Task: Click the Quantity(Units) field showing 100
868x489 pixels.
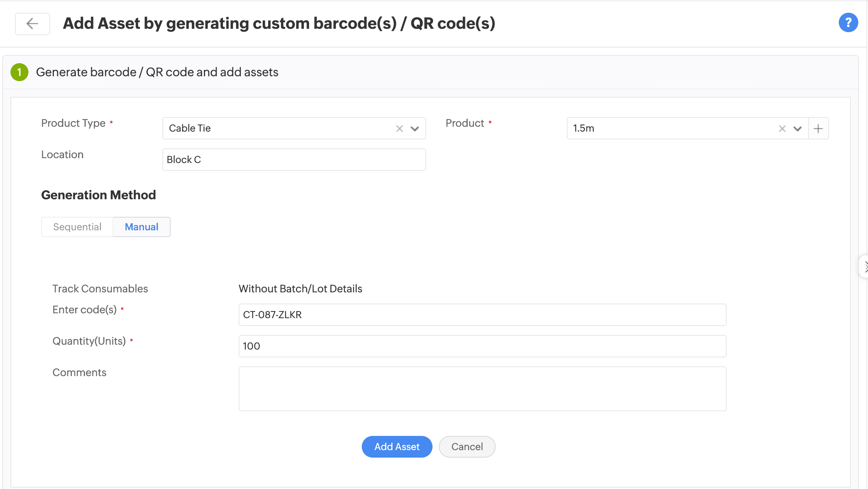Action: click(x=482, y=346)
